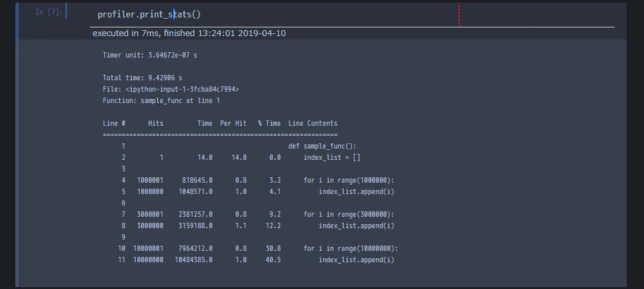This screenshot has height=289, width=644.
Task: Click the 'Per Hit' column header
Action: click(x=233, y=123)
